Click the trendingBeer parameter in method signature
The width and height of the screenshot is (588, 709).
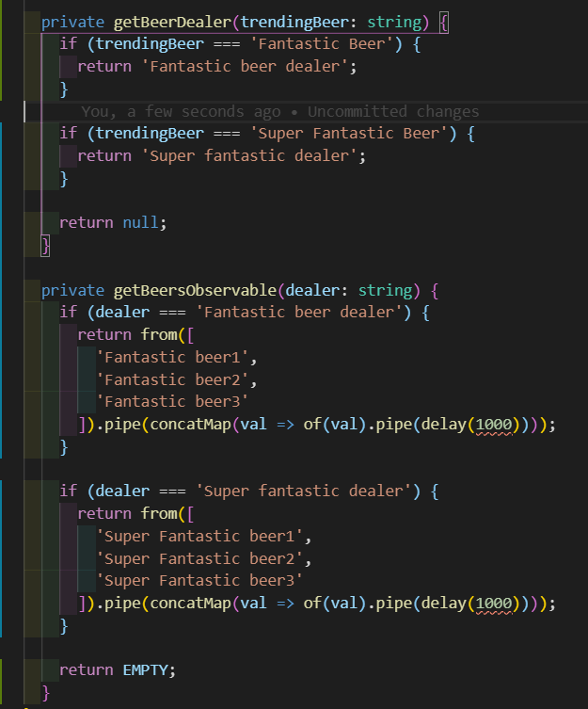294,23
